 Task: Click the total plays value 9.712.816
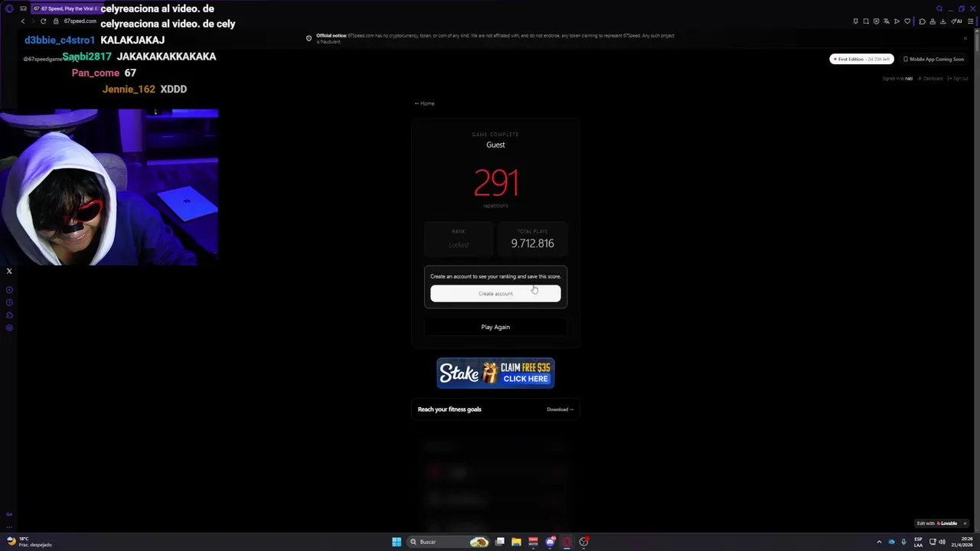(532, 243)
